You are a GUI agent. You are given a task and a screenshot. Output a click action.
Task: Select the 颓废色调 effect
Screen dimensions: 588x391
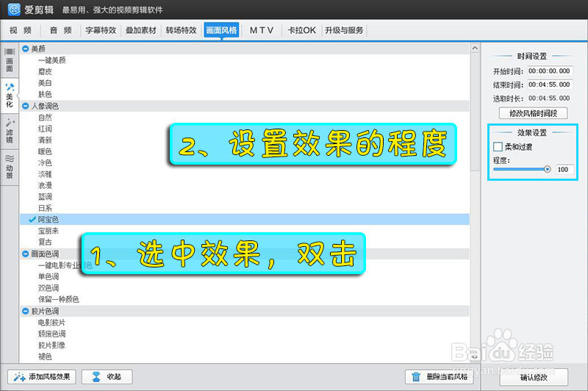tap(51, 334)
